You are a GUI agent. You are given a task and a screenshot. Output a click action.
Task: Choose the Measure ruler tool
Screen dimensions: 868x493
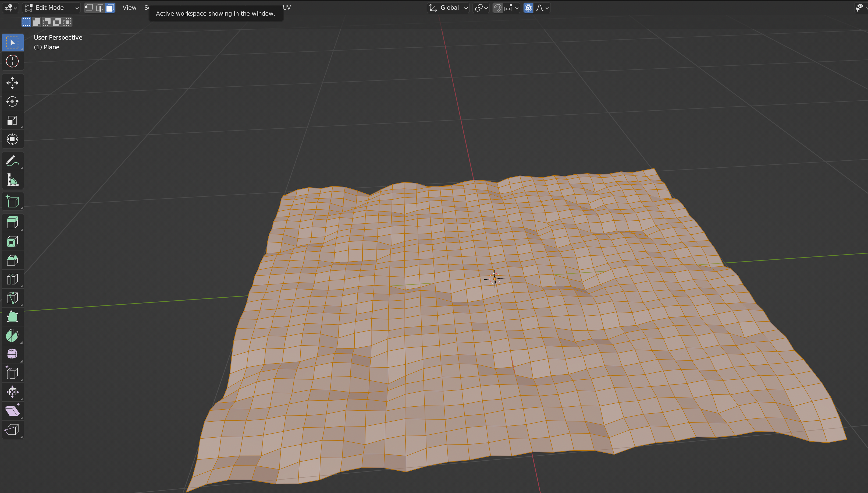coord(13,180)
